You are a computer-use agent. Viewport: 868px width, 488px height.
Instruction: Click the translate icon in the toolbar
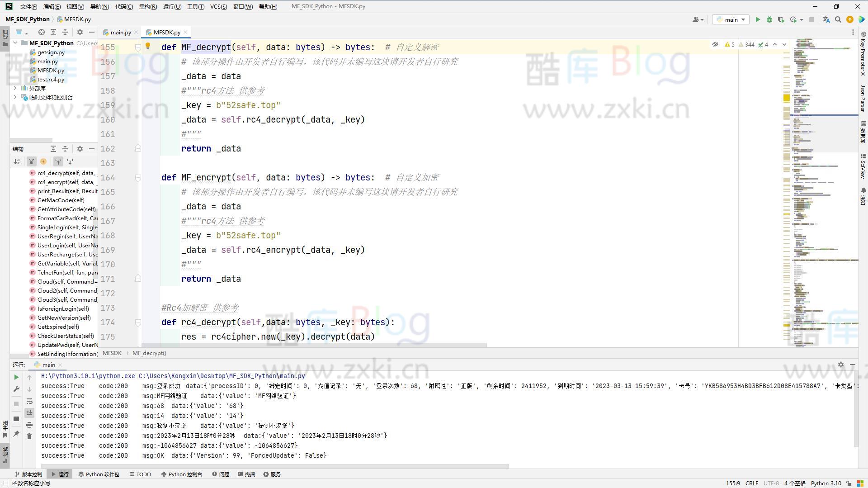tap(826, 20)
